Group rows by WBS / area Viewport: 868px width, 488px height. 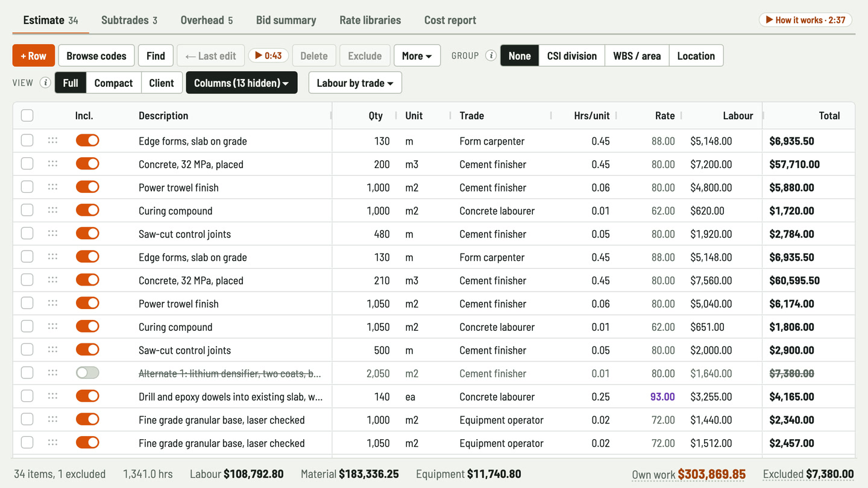(x=637, y=56)
